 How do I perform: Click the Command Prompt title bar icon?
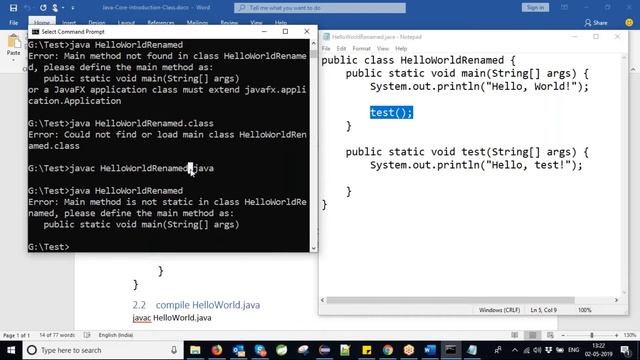click(x=36, y=32)
